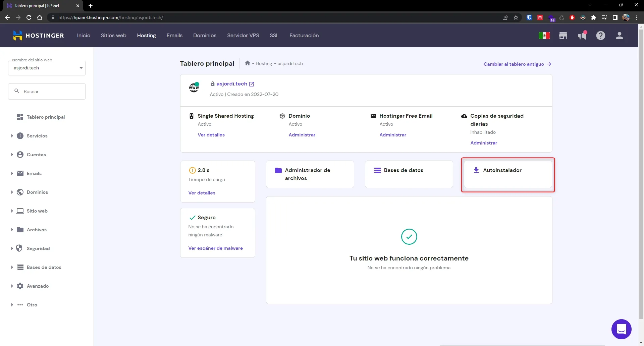Click the browser address bar URL
644x346 pixels.
coord(111,17)
